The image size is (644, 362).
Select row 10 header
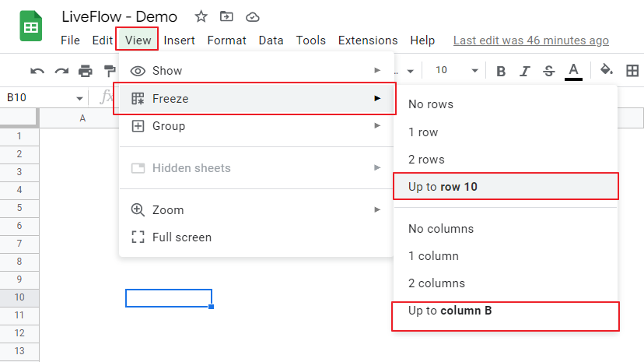(19, 297)
